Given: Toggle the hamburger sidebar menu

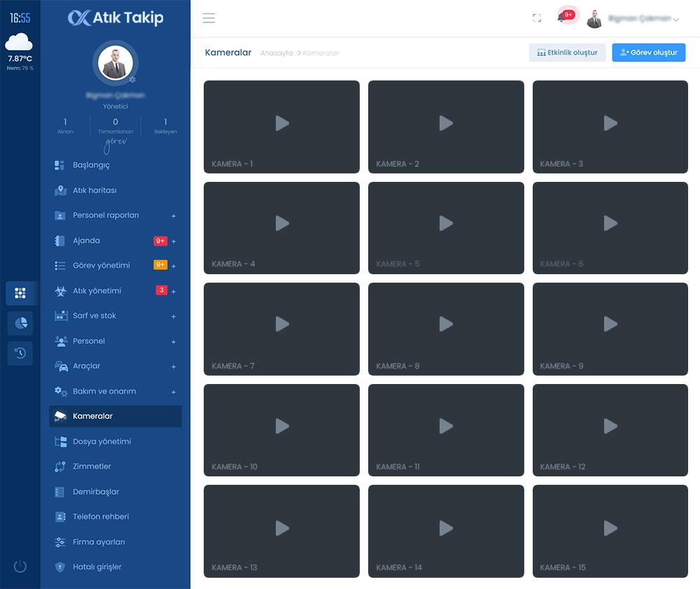Looking at the screenshot, I should (209, 18).
